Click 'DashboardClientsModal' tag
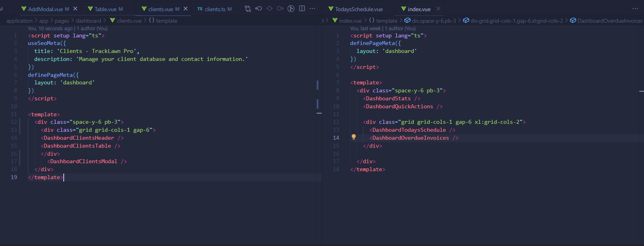The image size is (644, 246). coord(84,161)
